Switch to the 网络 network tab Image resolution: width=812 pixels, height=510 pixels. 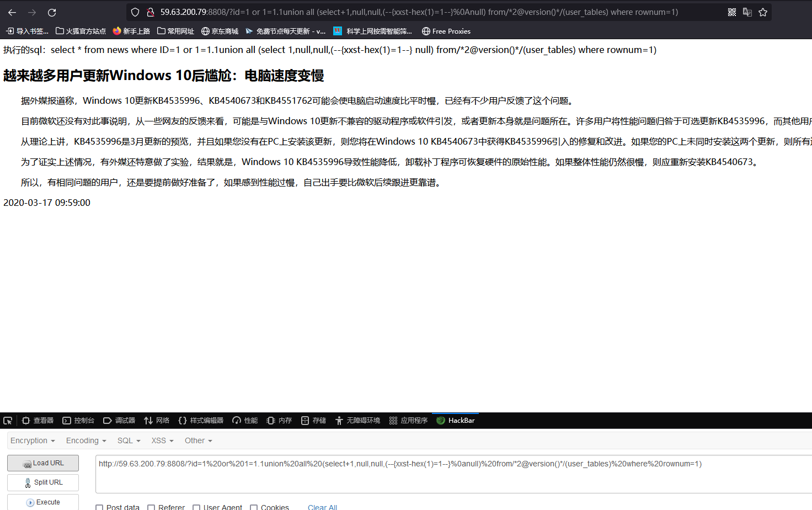157,421
